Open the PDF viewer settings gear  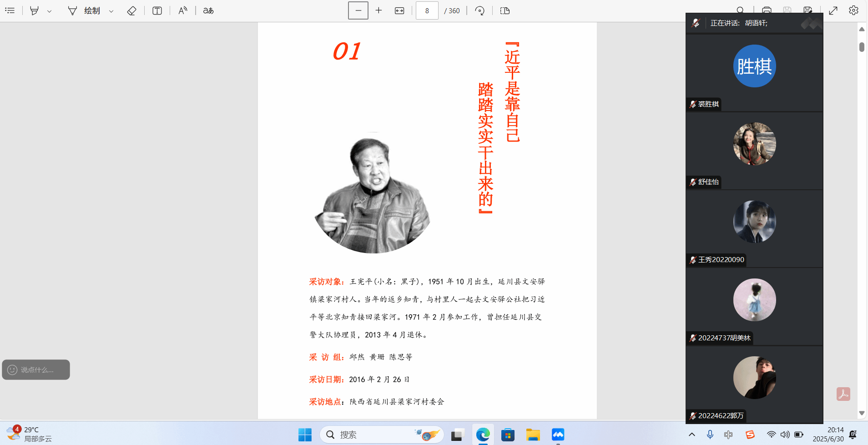[x=853, y=10]
